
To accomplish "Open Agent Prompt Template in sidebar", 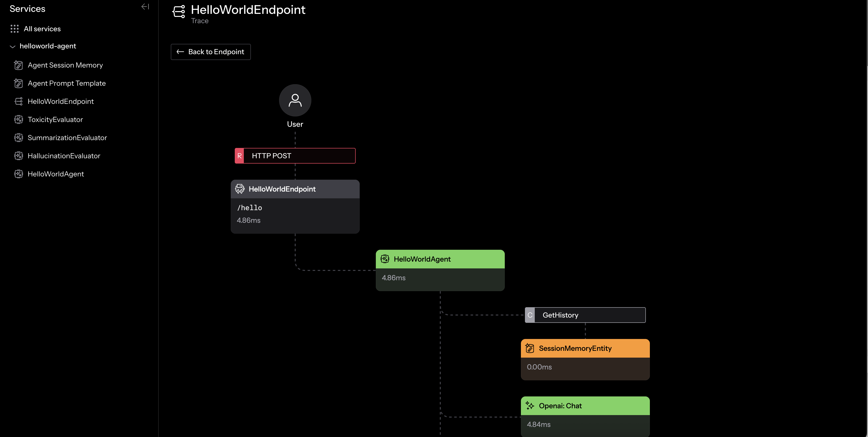I will tap(66, 83).
